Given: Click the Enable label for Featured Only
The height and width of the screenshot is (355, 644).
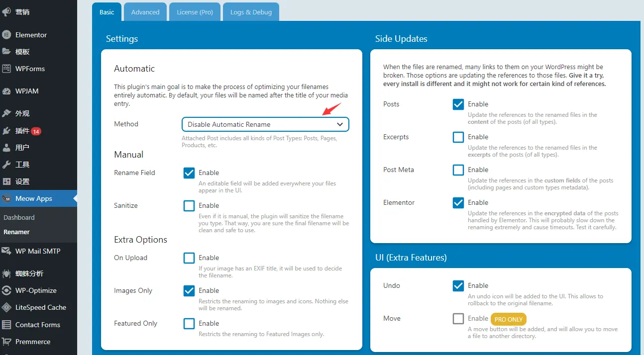Looking at the screenshot, I should click(209, 323).
